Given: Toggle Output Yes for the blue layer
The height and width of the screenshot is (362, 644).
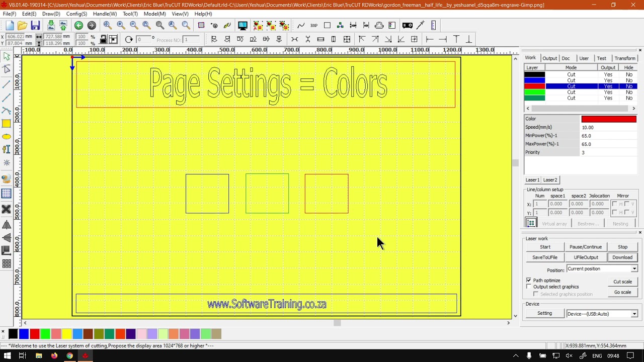Looking at the screenshot, I should point(608,80).
